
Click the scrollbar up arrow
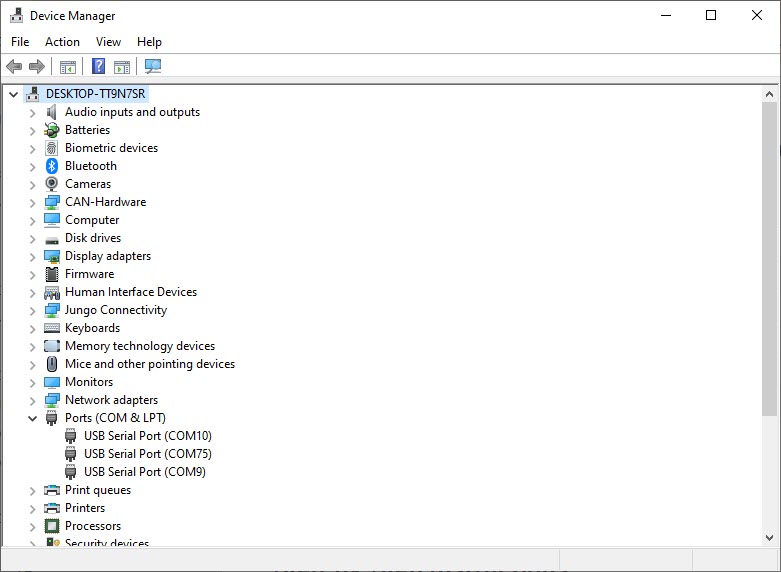(770, 94)
